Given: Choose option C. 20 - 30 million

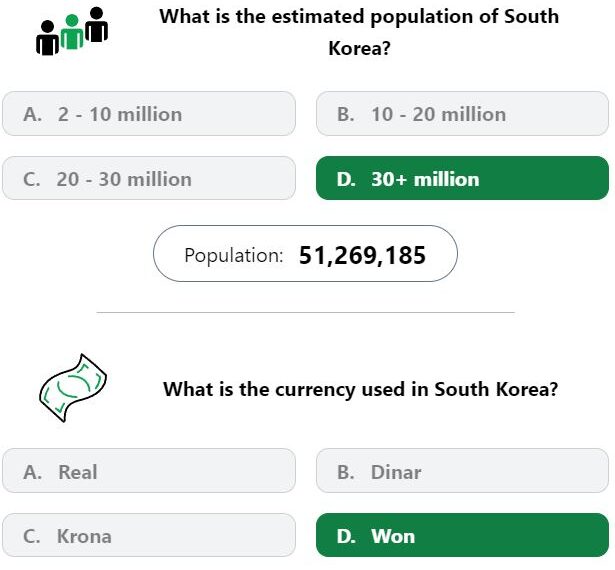Looking at the screenshot, I should 149,178.
